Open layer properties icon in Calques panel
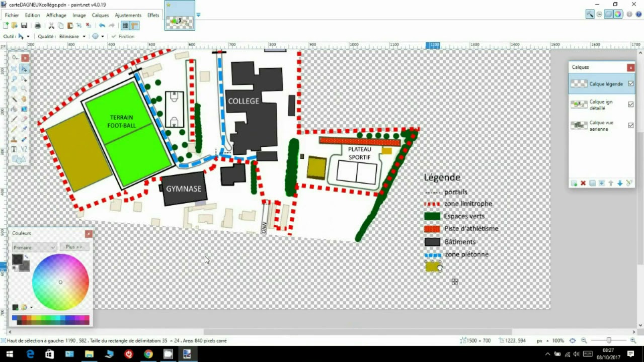This screenshot has height=362, width=644. click(x=628, y=183)
